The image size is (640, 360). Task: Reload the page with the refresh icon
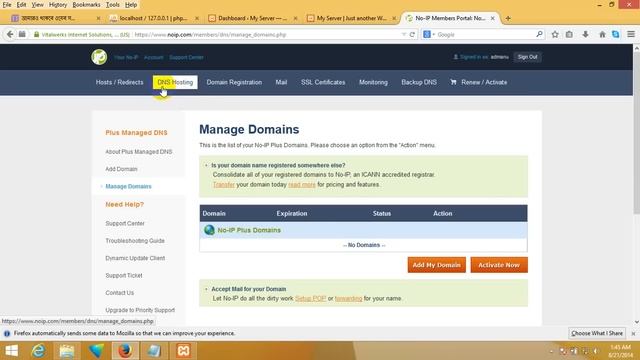tap(412, 35)
